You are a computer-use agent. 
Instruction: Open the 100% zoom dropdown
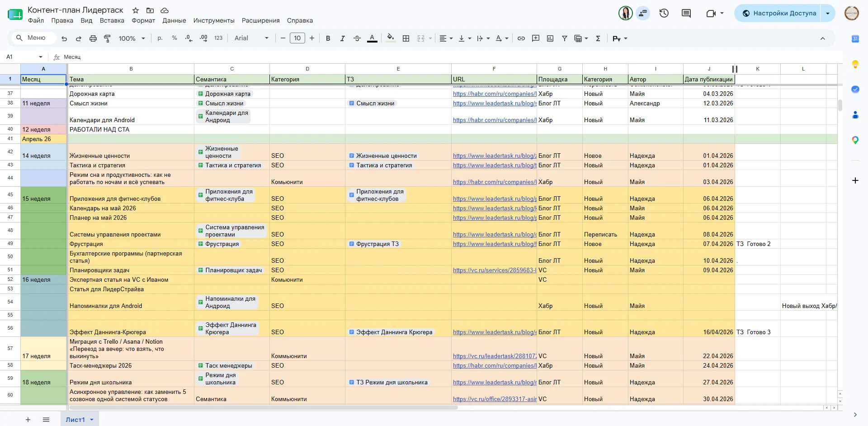click(132, 38)
